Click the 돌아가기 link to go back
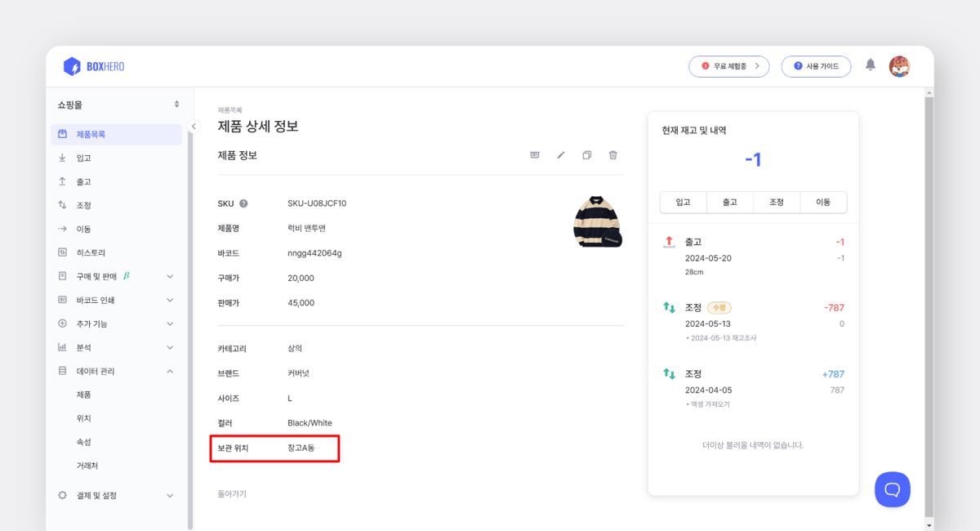 click(232, 493)
